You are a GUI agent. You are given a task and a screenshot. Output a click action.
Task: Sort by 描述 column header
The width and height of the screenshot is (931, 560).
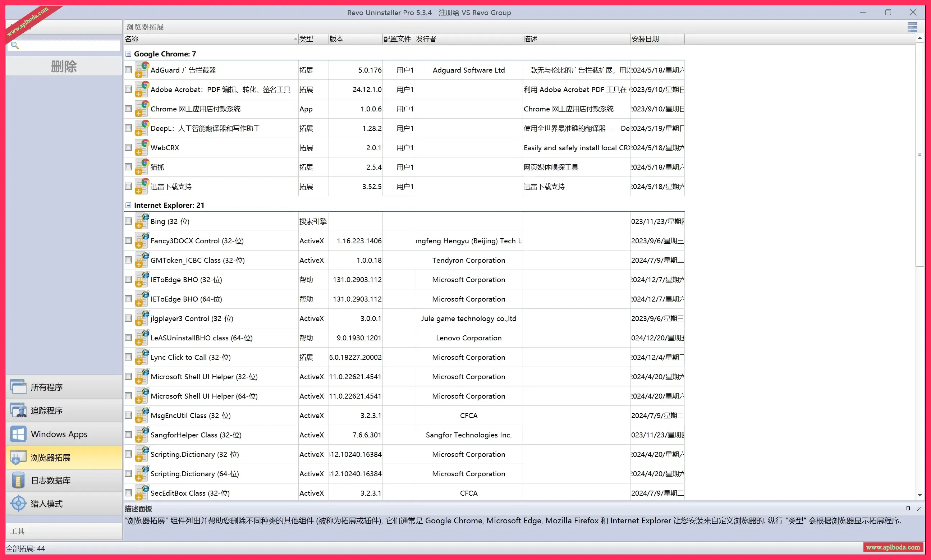point(576,39)
